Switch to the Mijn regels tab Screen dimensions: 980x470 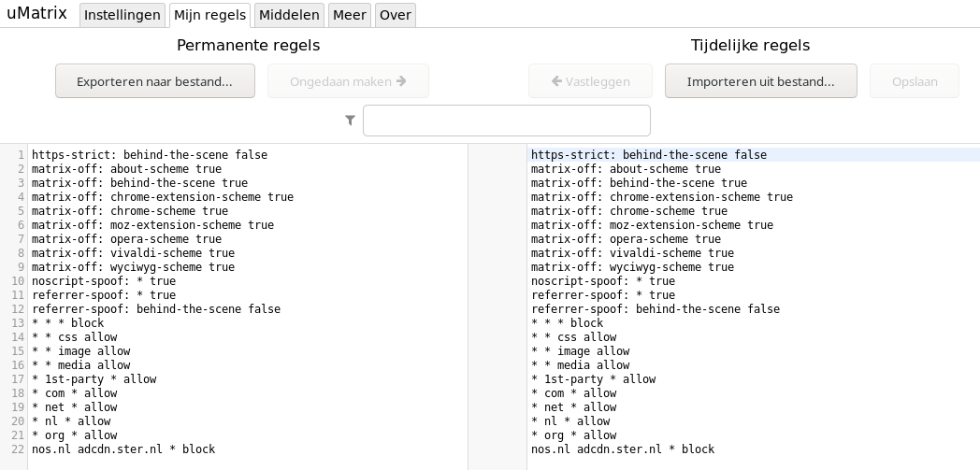[x=210, y=15]
